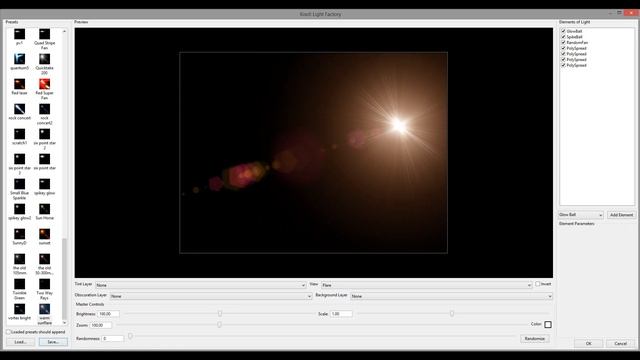The image size is (640, 360).
Task: Click the Save presets button
Action: [53, 342]
